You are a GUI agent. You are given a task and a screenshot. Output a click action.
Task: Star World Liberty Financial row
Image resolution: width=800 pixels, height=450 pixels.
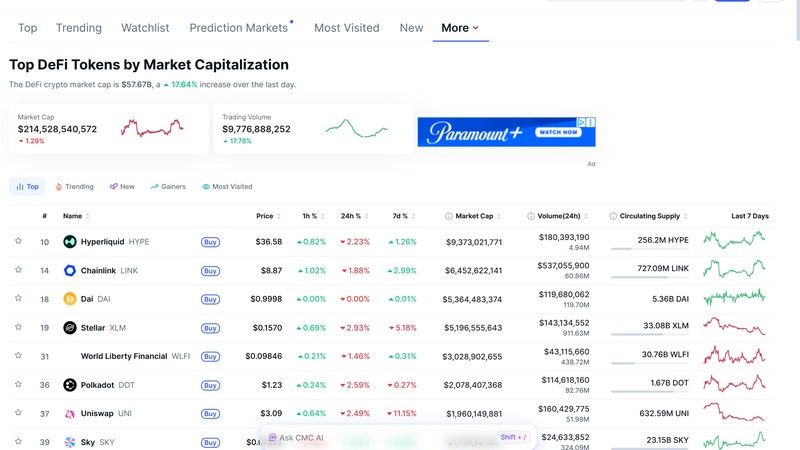pyautogui.click(x=18, y=355)
